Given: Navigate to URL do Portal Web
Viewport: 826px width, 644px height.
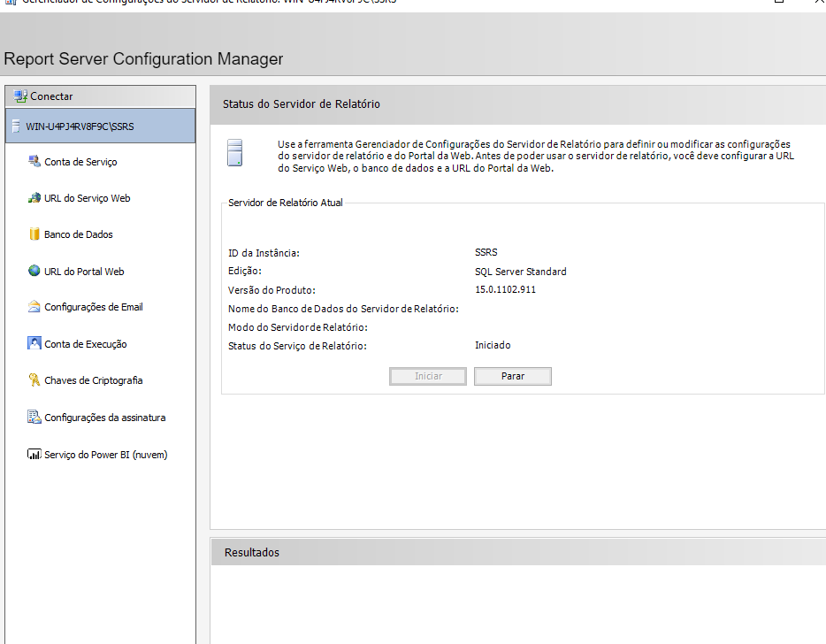Looking at the screenshot, I should pyautogui.click(x=84, y=272).
